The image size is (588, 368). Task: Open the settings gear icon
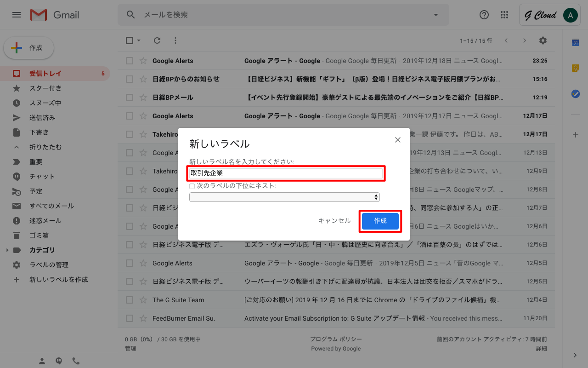(x=543, y=40)
